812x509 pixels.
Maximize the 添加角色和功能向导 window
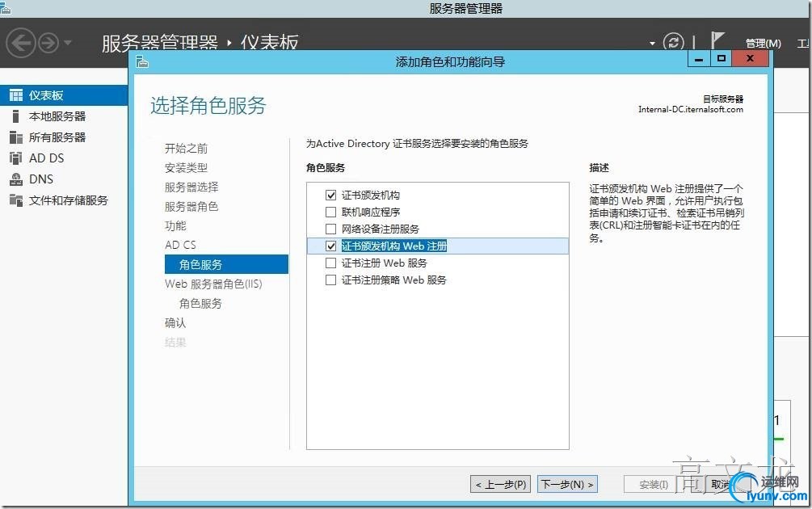click(721, 58)
